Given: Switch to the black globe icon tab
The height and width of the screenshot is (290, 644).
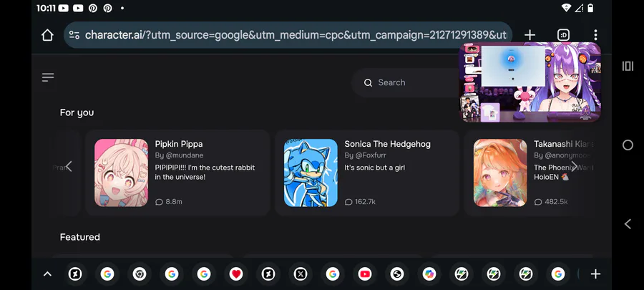Looking at the screenshot, I should (x=396, y=274).
